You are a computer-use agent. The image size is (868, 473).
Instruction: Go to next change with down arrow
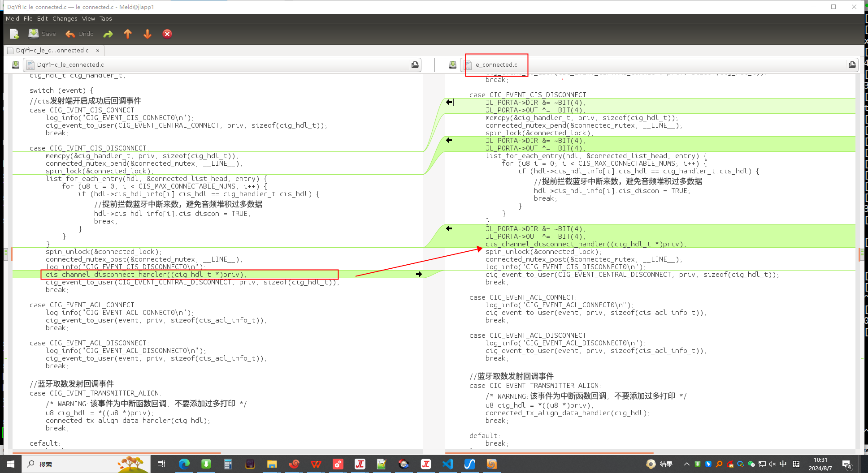pos(148,34)
